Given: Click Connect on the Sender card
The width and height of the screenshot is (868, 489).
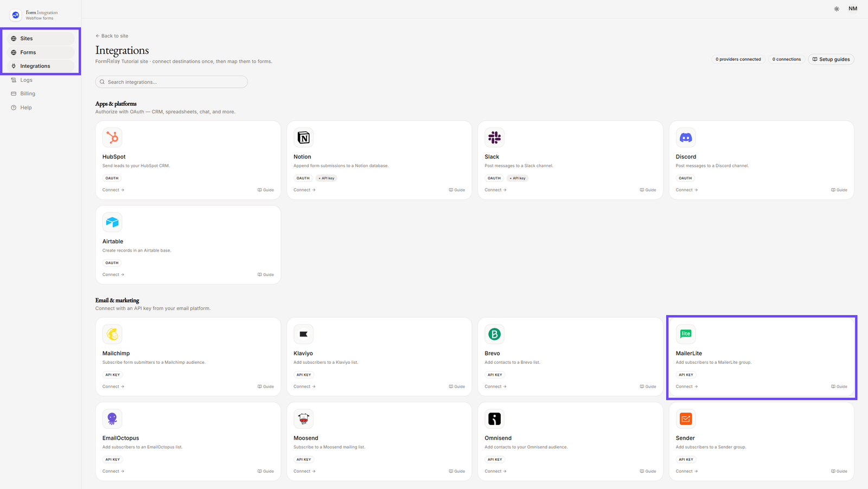Looking at the screenshot, I should [x=687, y=471].
